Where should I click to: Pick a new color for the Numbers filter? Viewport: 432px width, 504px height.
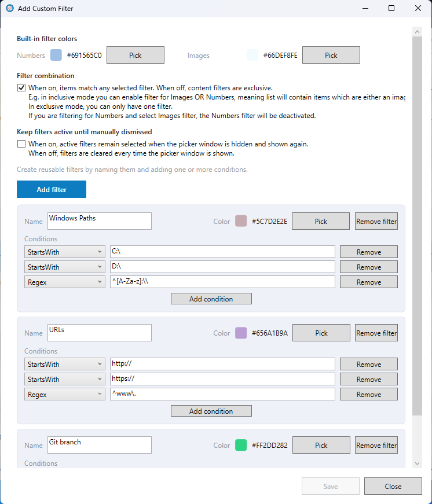point(135,55)
